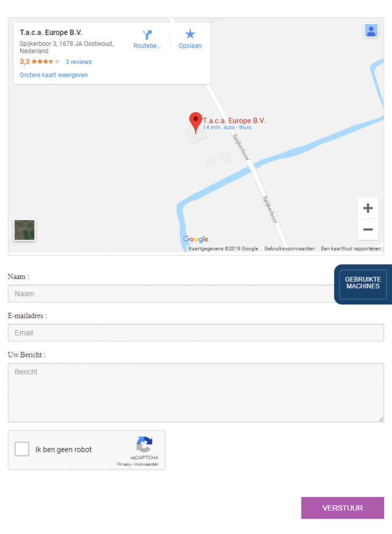
Task: Focus the Naam input field
Action: (171, 294)
